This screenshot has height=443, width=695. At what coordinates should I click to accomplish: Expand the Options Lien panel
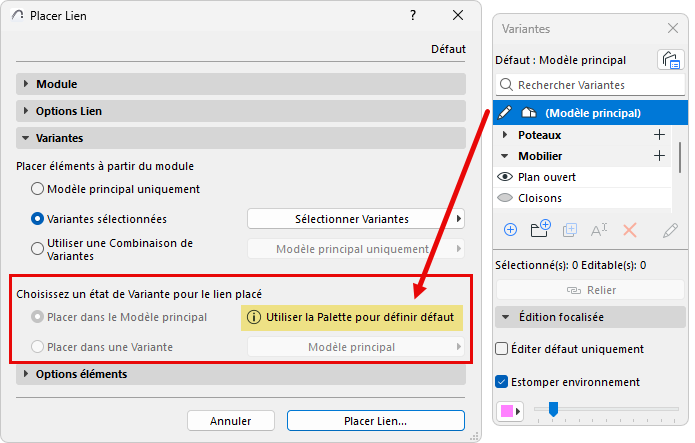pos(26,111)
